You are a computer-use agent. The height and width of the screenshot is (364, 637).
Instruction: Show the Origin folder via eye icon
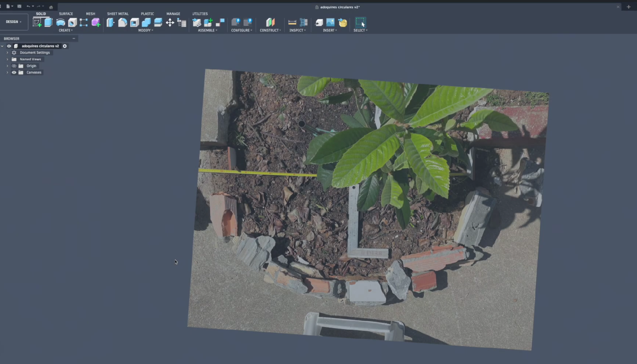[x=14, y=66]
